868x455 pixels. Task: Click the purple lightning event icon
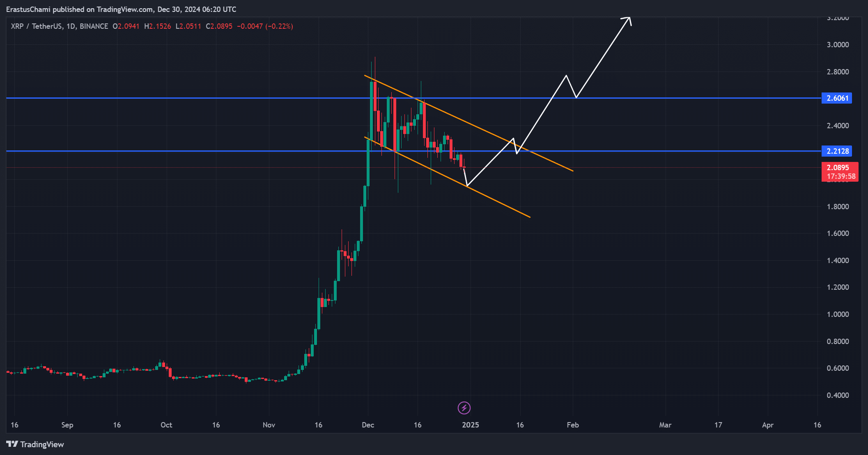(x=464, y=408)
